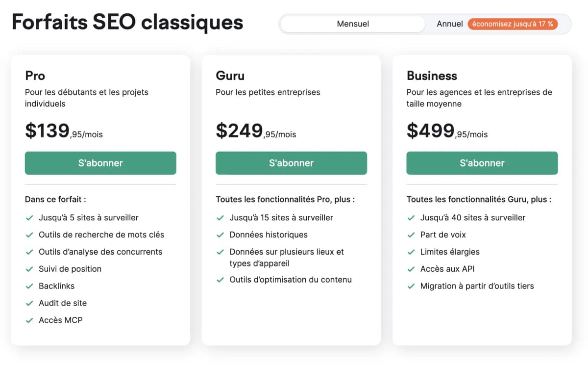Click the checkmark beside "Accès MCP"
Screen dimensions: 588x365
30,320
